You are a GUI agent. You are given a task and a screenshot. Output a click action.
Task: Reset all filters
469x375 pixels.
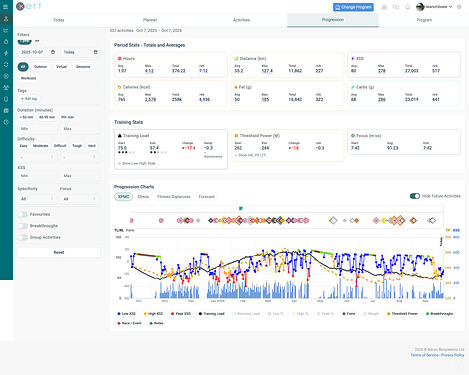[x=59, y=252]
